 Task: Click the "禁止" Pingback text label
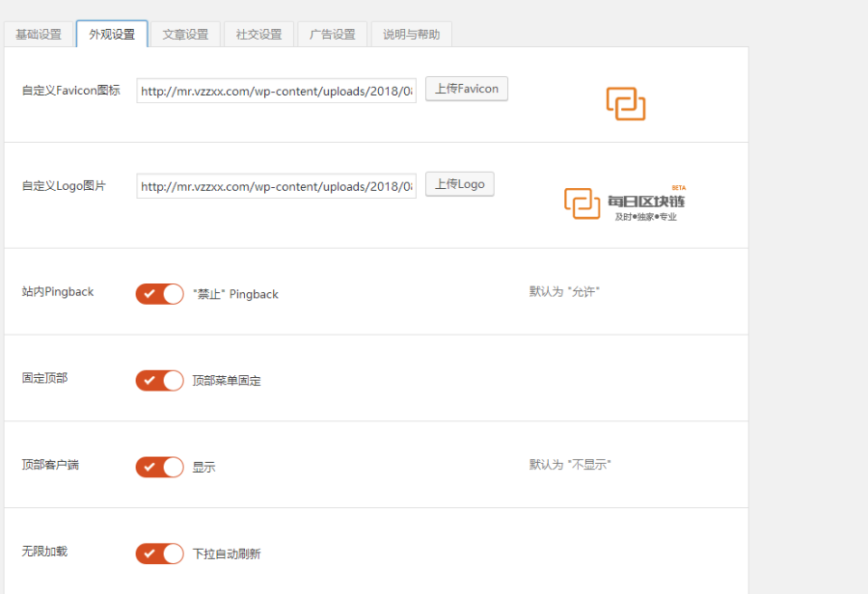[235, 294]
